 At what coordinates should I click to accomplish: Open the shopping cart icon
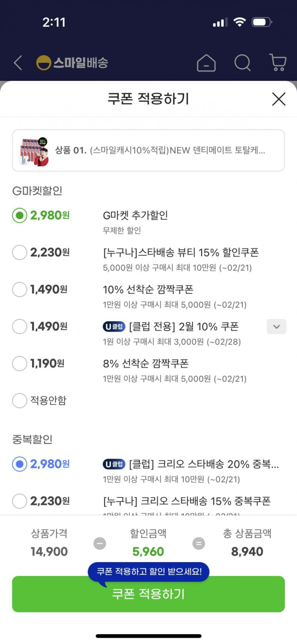pos(278,63)
